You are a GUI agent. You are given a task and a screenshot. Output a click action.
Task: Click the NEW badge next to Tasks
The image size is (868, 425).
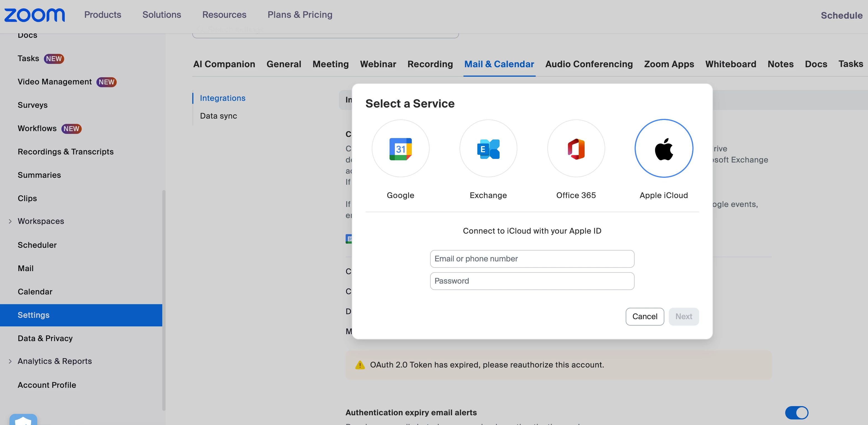54,59
